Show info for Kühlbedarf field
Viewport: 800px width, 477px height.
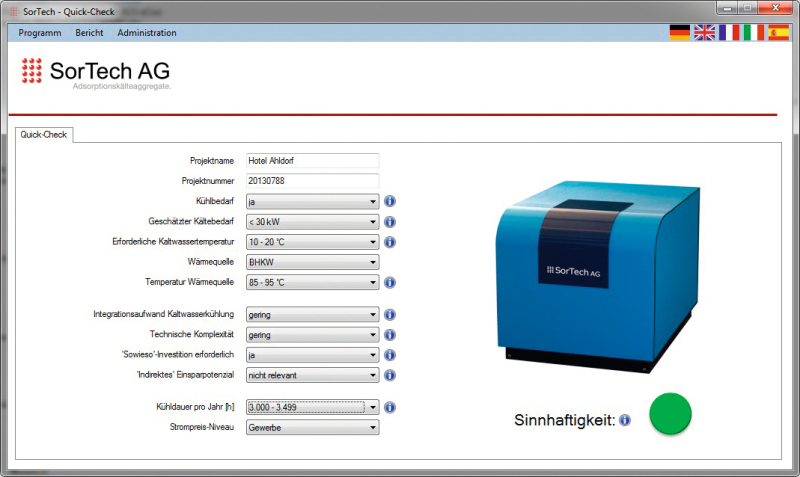click(x=390, y=202)
